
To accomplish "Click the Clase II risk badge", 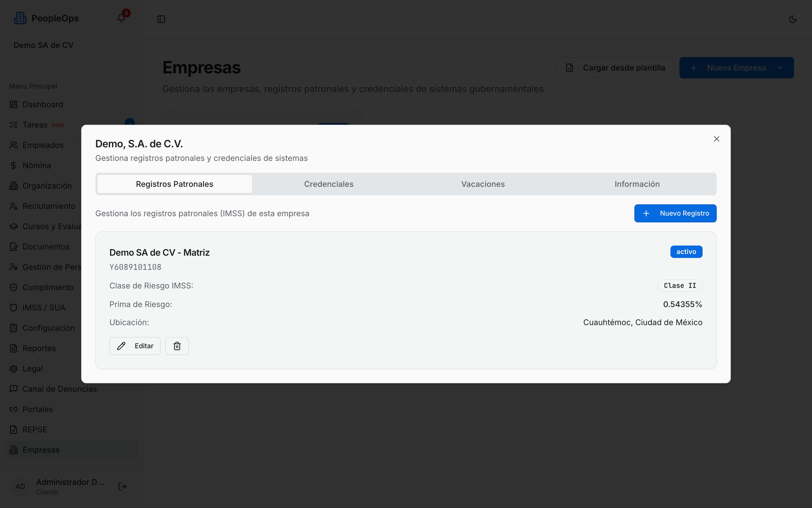I will pyautogui.click(x=680, y=286).
